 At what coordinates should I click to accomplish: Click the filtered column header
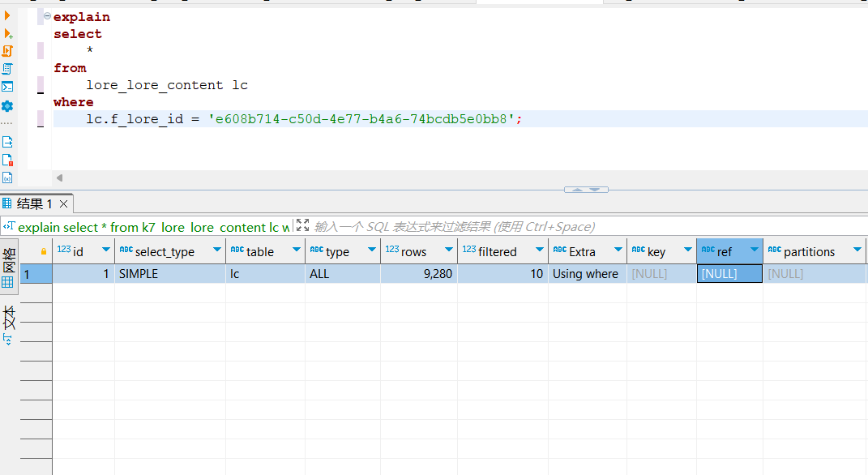click(497, 251)
